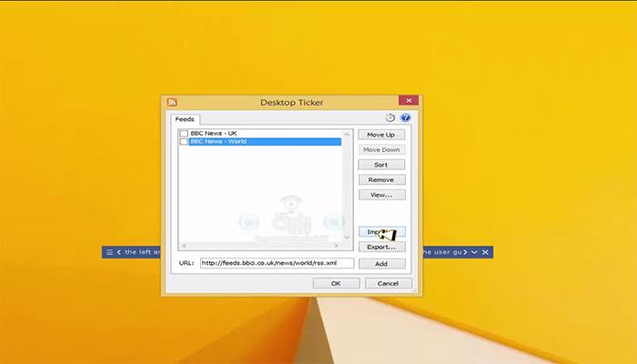Close the ticker bar with X icon

point(485,252)
